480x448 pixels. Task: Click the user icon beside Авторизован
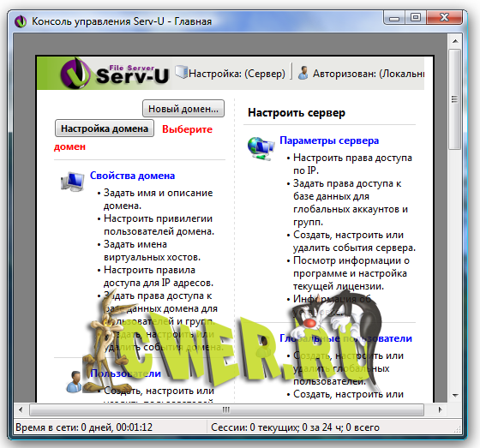(x=303, y=73)
